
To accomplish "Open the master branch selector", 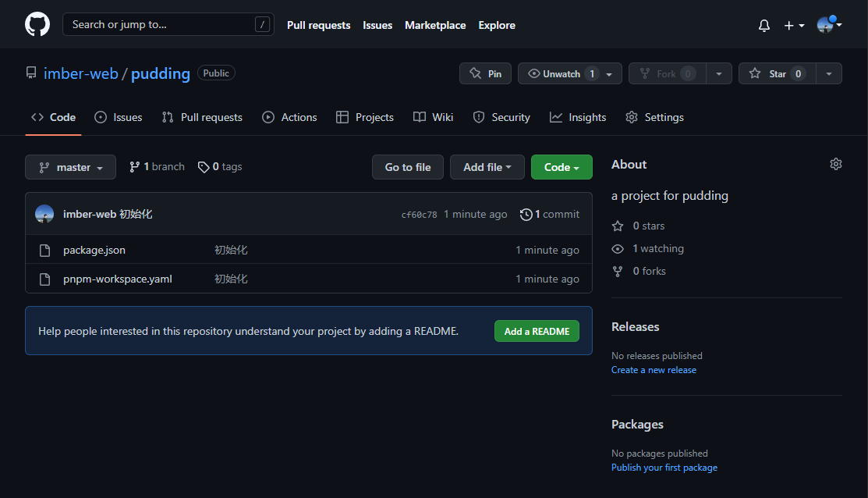I will 70,167.
